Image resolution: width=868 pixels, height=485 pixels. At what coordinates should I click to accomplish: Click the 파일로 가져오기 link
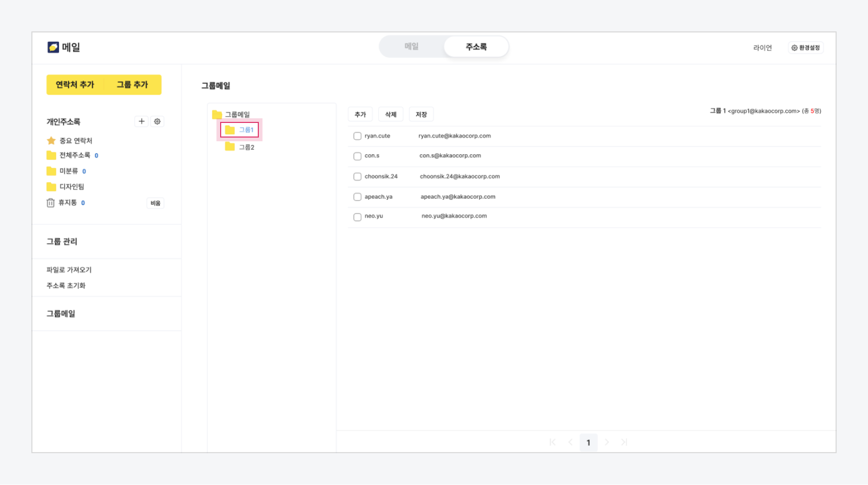pyautogui.click(x=69, y=270)
